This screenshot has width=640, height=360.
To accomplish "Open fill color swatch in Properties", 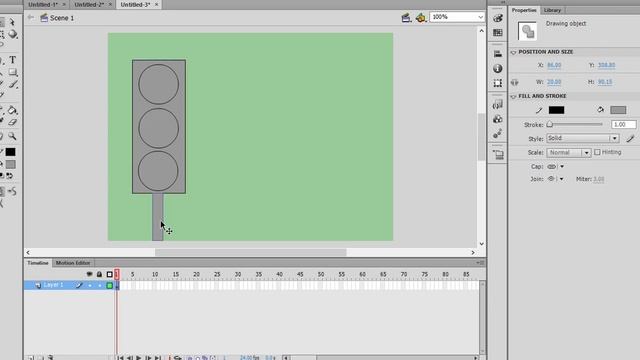I will click(x=618, y=110).
